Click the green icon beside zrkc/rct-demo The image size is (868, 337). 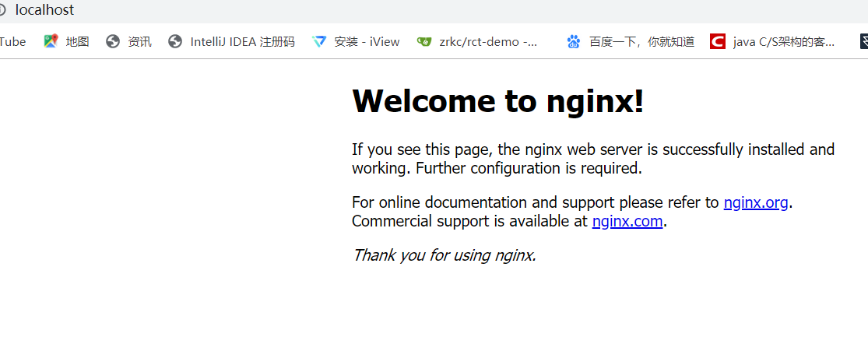click(x=424, y=41)
